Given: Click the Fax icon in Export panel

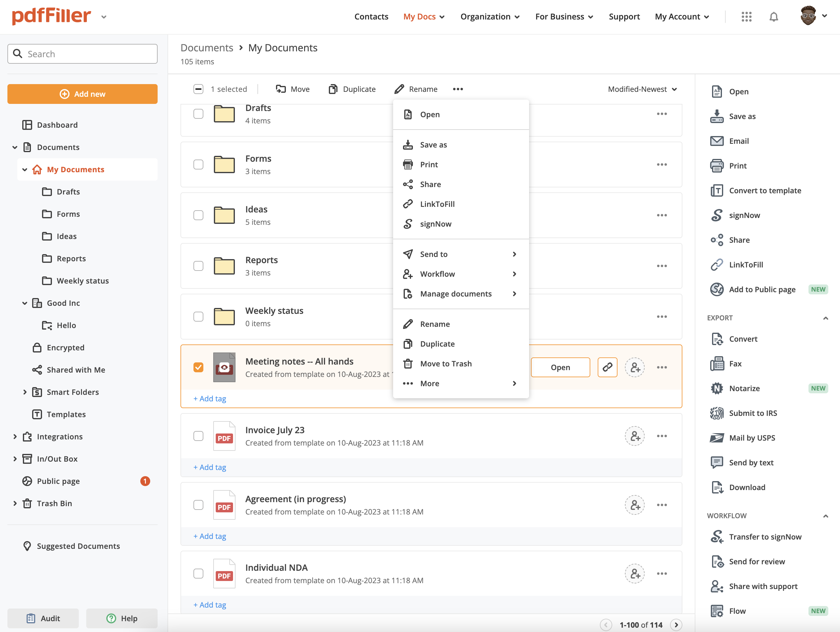Looking at the screenshot, I should click(717, 364).
